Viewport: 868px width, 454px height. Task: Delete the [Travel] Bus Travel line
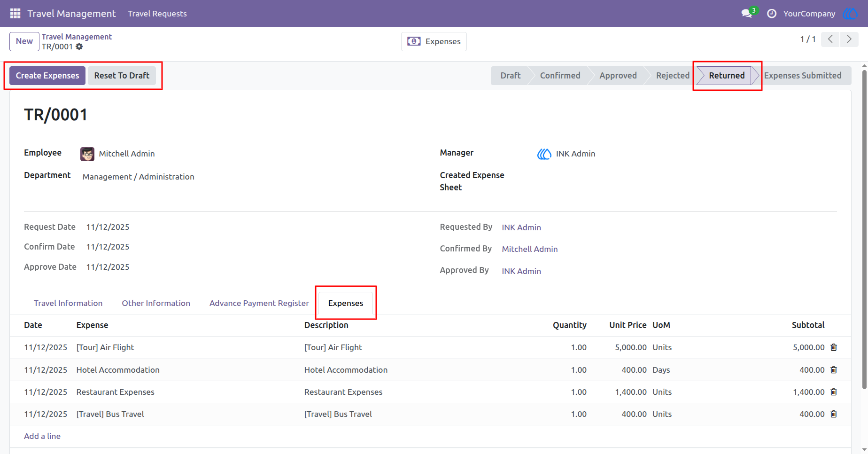[x=834, y=414]
